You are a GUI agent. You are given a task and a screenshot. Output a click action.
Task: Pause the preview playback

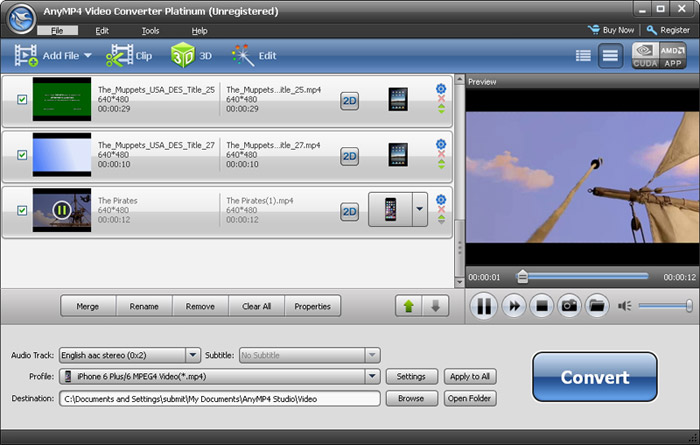pyautogui.click(x=484, y=306)
